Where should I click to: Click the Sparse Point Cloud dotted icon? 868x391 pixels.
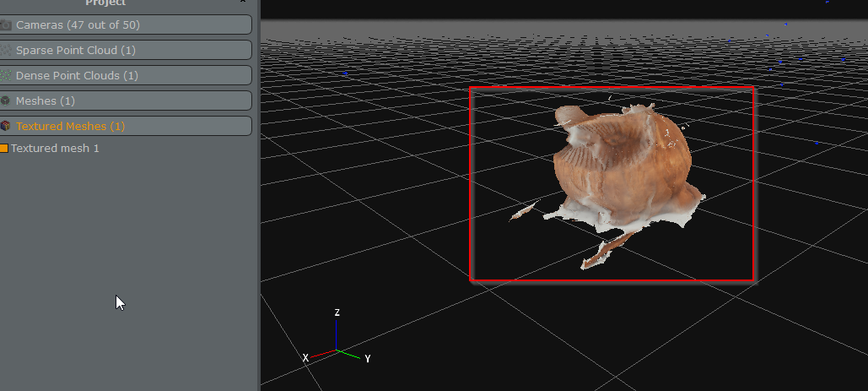point(6,51)
